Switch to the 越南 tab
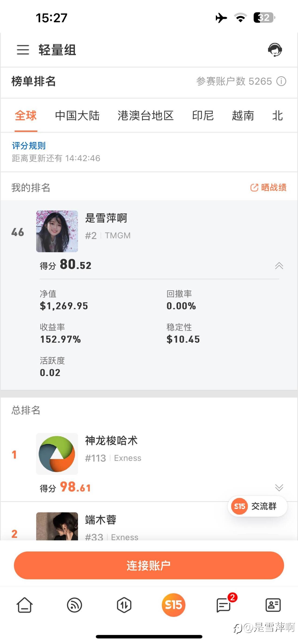 (x=243, y=116)
